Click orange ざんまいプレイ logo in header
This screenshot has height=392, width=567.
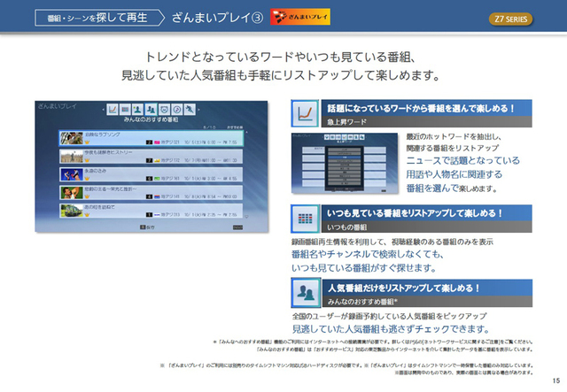pyautogui.click(x=300, y=17)
